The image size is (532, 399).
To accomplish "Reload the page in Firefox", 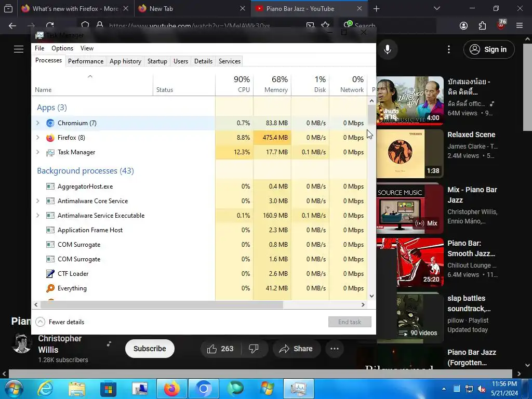I will 50,25.
